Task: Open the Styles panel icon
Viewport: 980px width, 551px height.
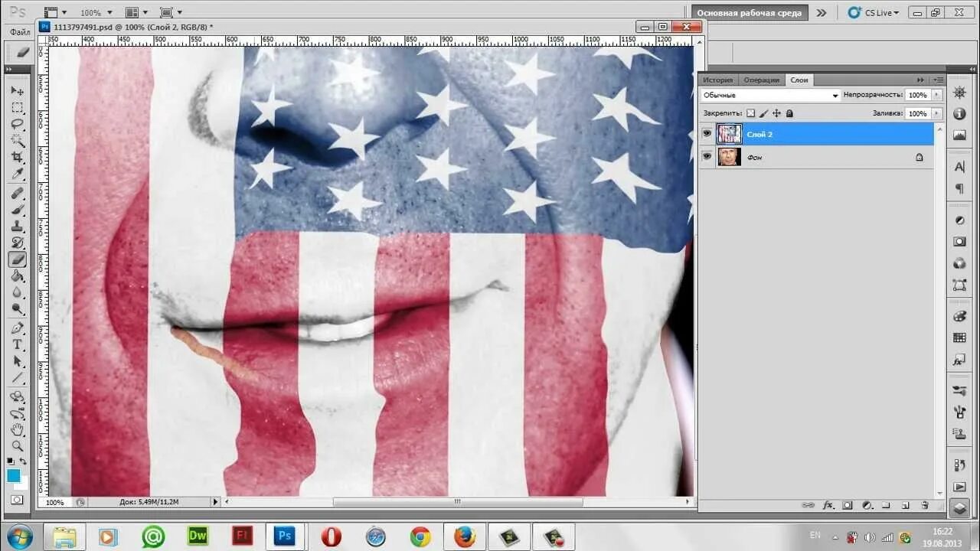Action: [x=959, y=360]
